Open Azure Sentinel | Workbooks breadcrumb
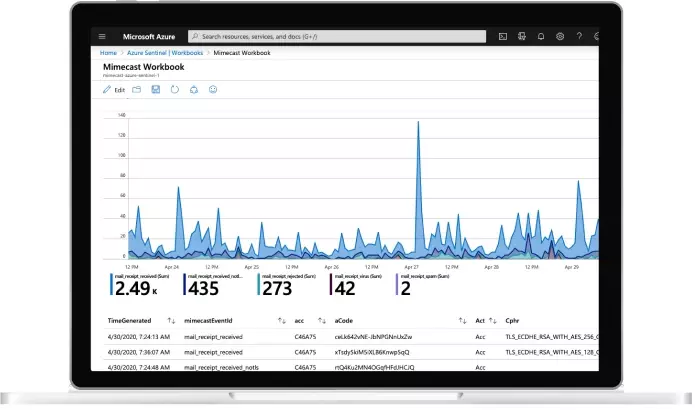The width and height of the screenshot is (695, 410). click(165, 53)
